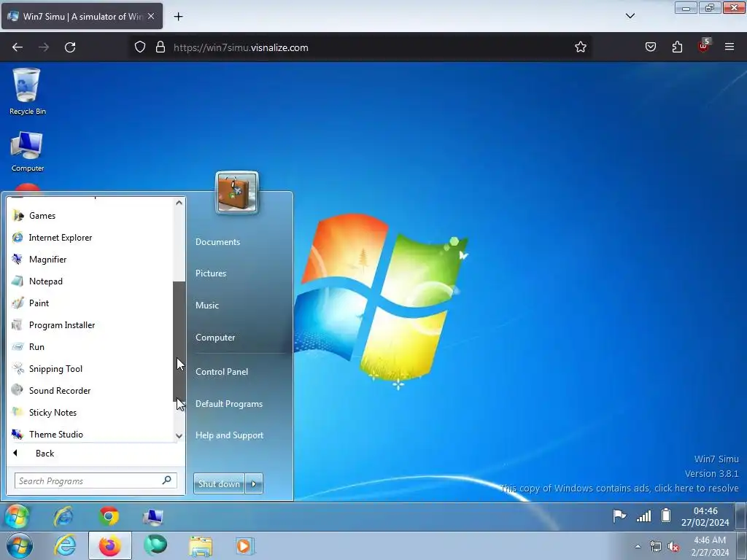The width and height of the screenshot is (747, 560).
Task: Bookmark this page with the star
Action: pyautogui.click(x=580, y=47)
